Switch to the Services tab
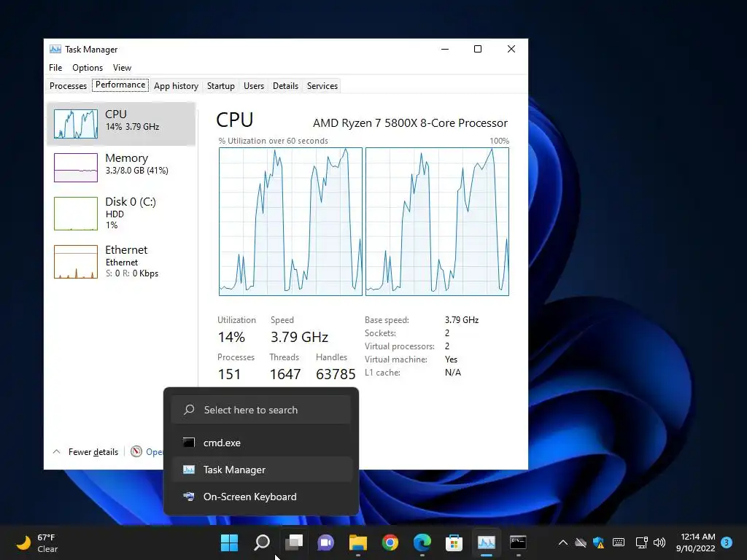 (x=322, y=86)
